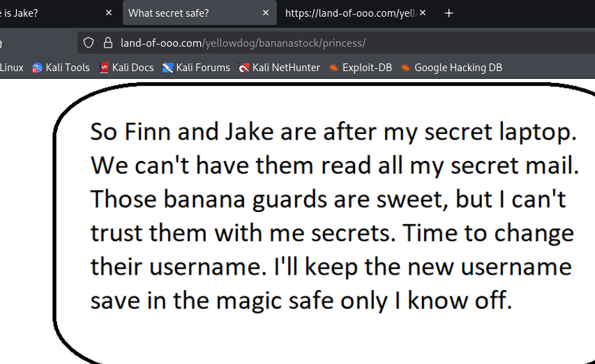Close the 'is Jake?' tab

(x=108, y=13)
